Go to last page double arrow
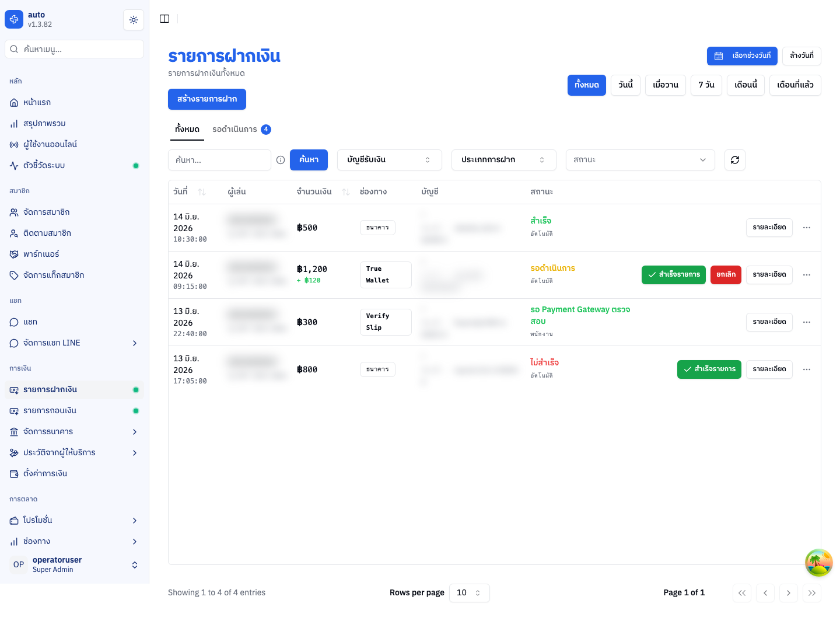This screenshot has height=621, width=840. [812, 593]
